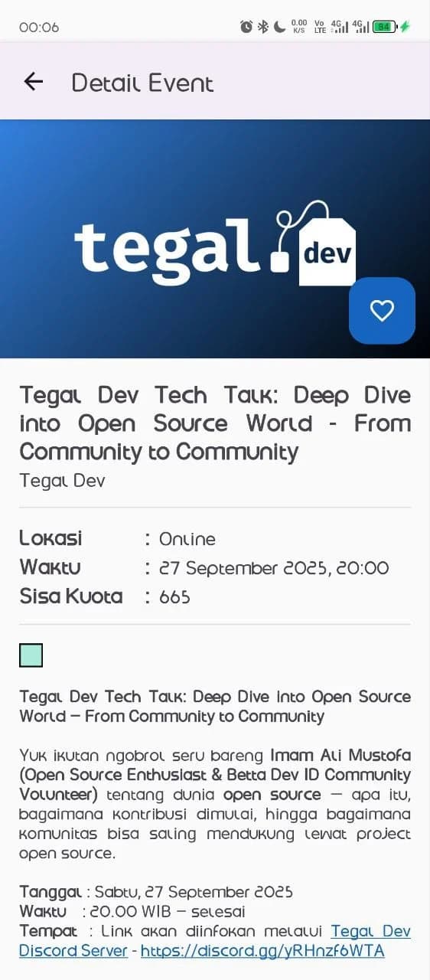This screenshot has width=430, height=980.
Task: Tap the Detail Event header title
Action: coord(143,83)
